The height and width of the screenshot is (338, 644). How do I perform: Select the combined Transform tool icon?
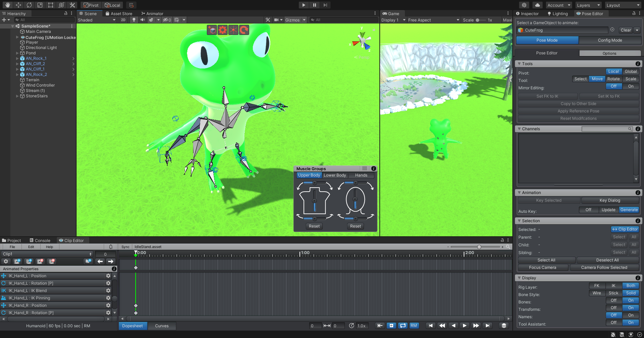[61, 5]
